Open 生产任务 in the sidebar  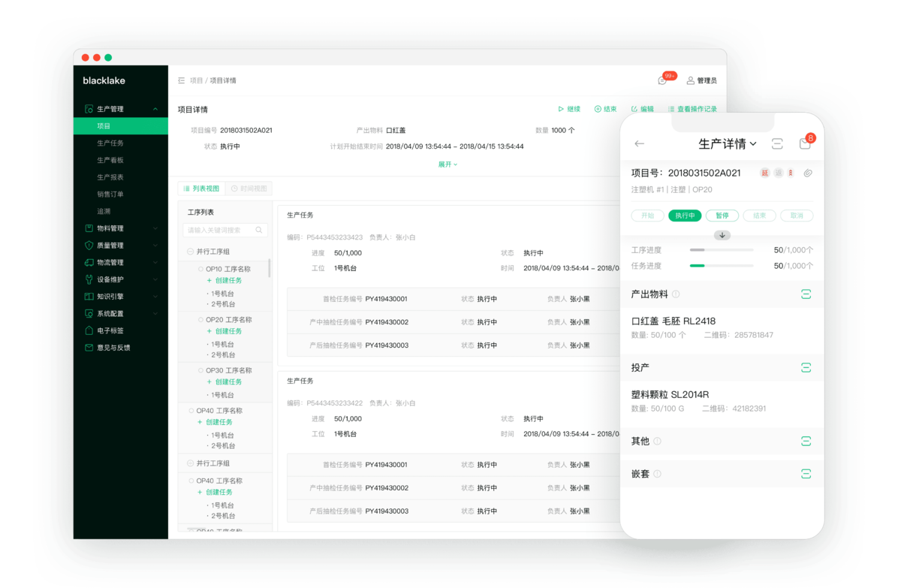(x=110, y=143)
